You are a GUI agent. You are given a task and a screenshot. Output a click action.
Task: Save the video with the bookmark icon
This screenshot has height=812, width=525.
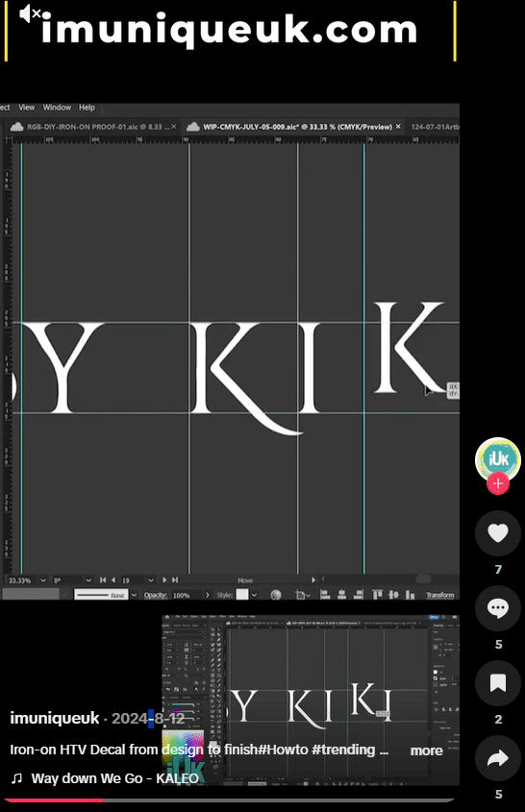click(497, 683)
